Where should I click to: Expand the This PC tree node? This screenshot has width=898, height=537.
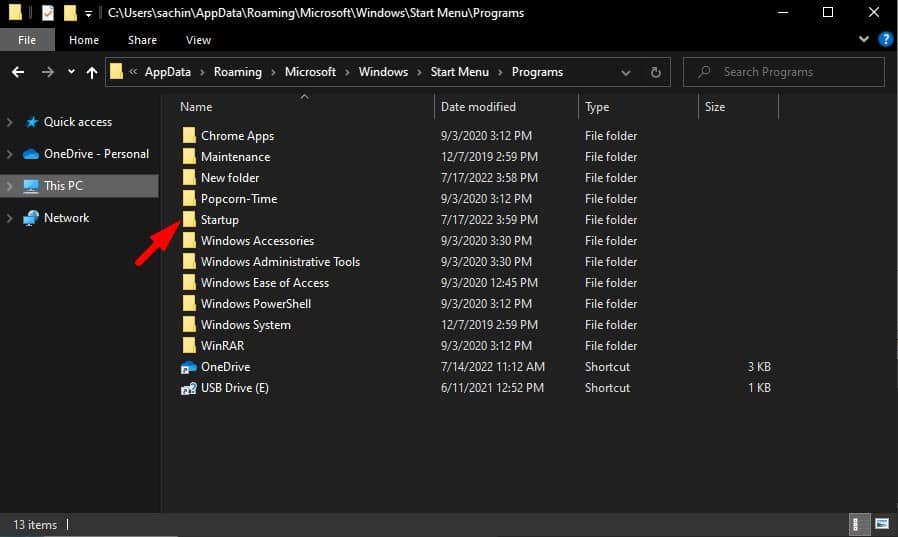tap(9, 186)
